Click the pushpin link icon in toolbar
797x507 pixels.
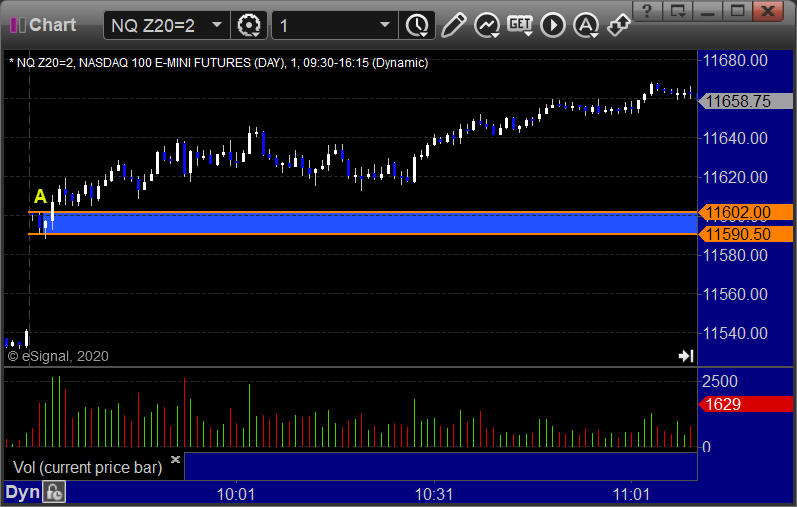pos(619,25)
